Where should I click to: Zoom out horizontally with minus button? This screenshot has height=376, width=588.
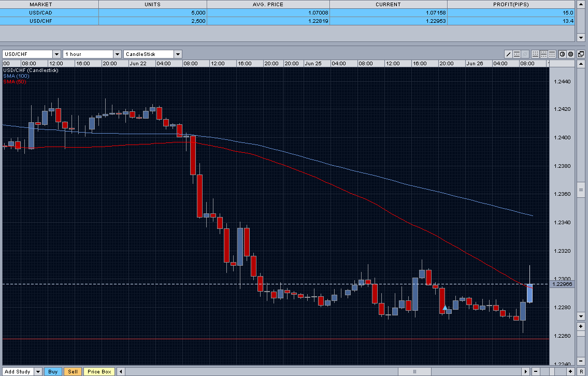tap(536, 371)
